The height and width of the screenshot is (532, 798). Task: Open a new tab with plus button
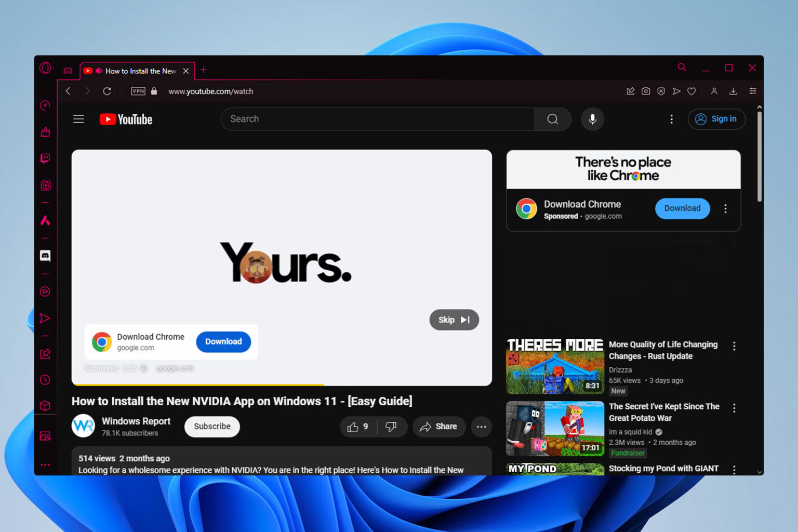click(204, 70)
